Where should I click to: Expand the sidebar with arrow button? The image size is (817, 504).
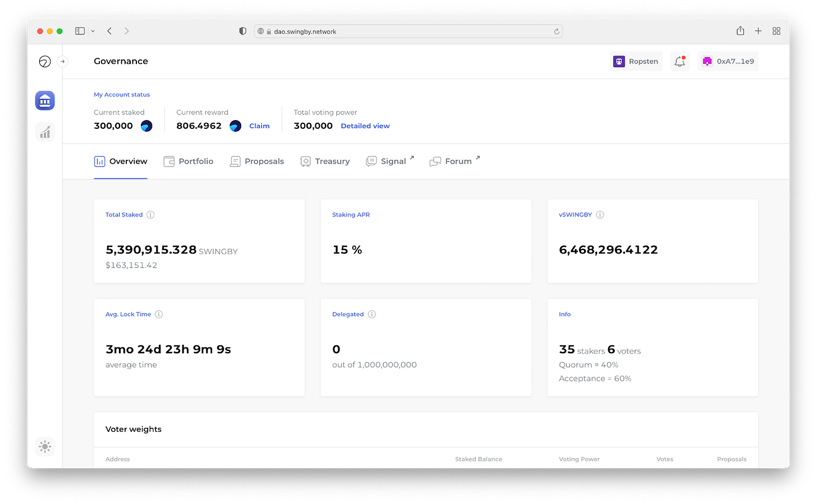[x=63, y=62]
